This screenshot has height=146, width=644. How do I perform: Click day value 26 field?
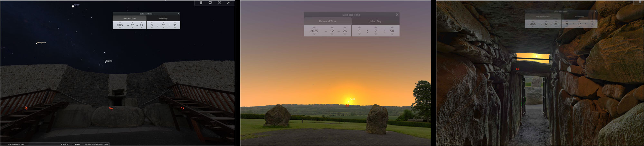click(345, 31)
